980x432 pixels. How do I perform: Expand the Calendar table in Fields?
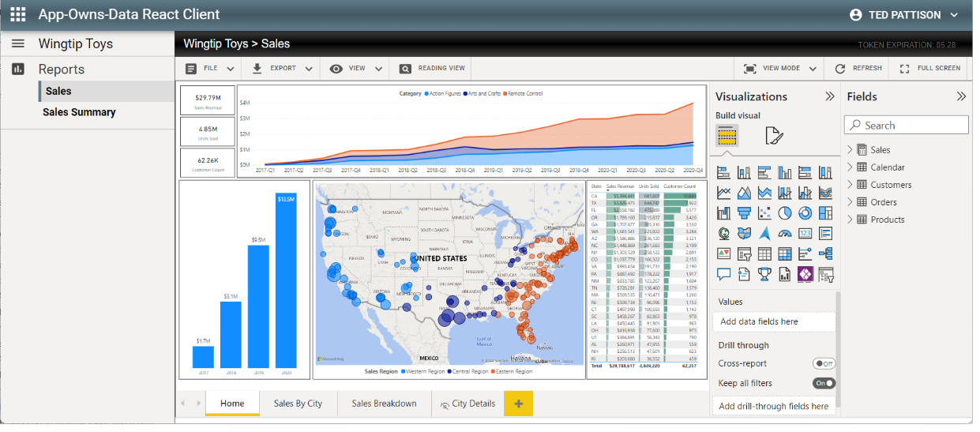tap(850, 167)
